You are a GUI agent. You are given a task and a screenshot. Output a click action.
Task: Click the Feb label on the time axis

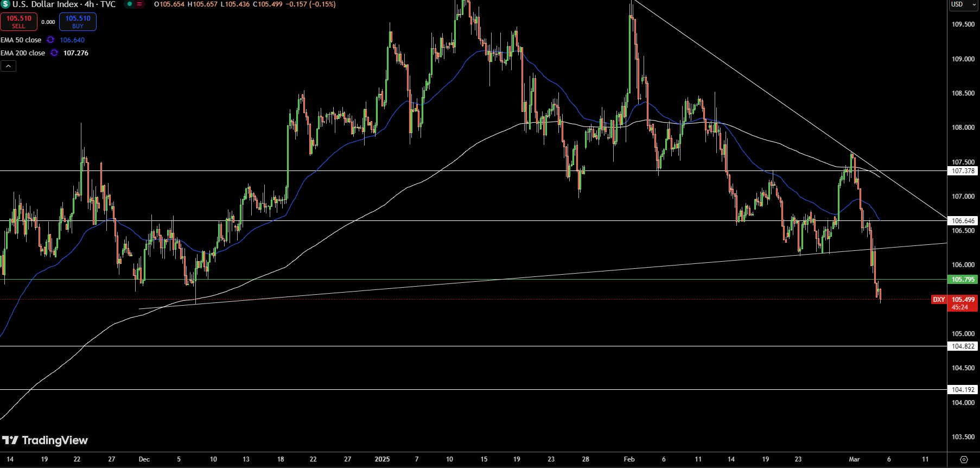[629, 459]
